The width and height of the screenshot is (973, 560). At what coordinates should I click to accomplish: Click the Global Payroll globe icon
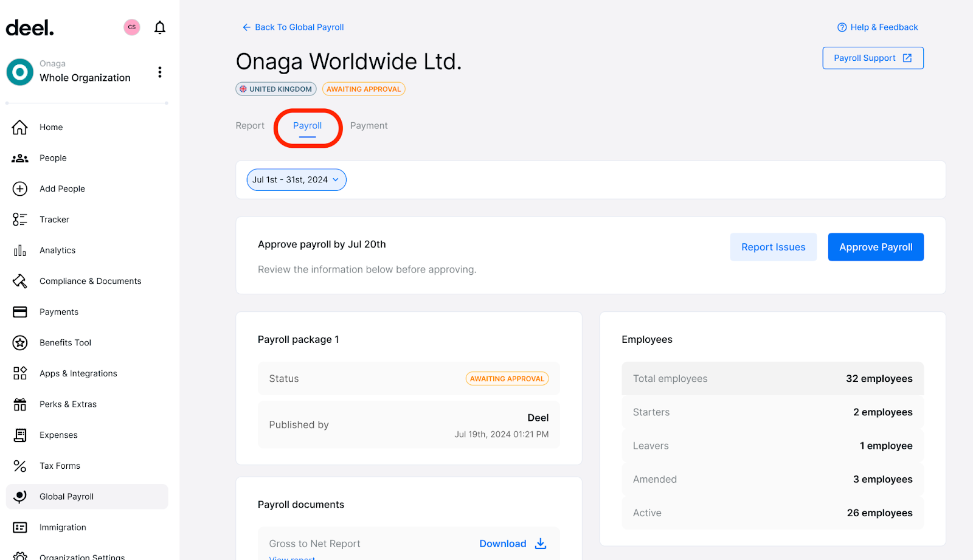coord(20,497)
